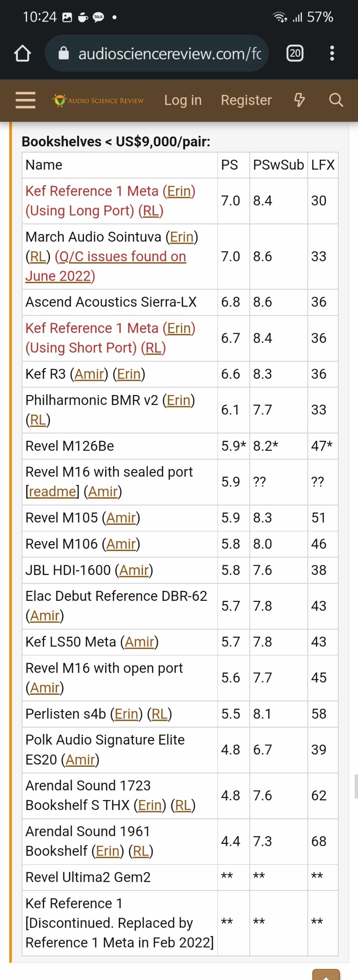Open Amir's review link for JBL HDI-1600
This screenshot has width=358, height=980.
tap(134, 570)
